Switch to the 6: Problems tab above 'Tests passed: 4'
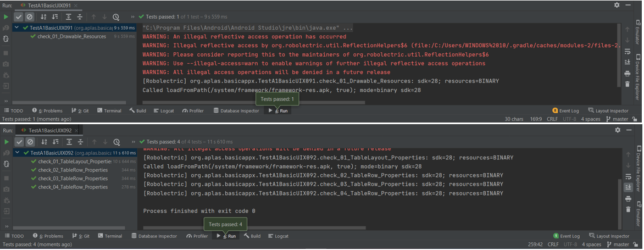Viewport: 644px width, 250px height. 48,236
